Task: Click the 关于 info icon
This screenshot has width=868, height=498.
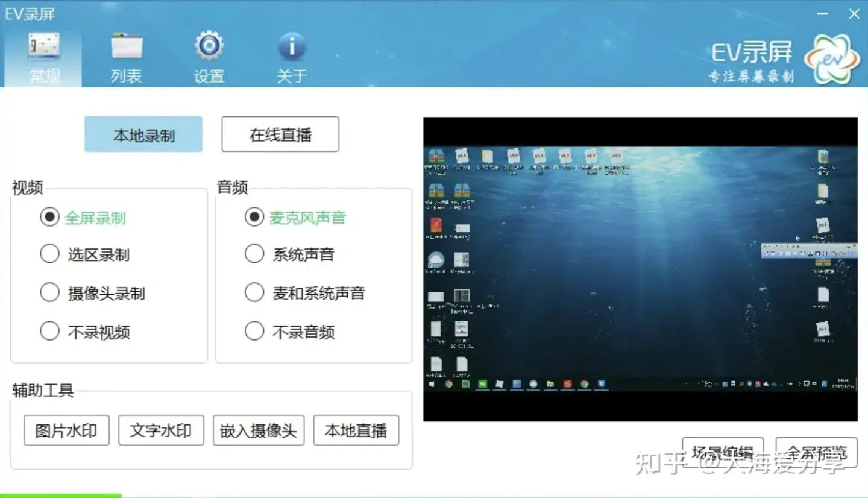Action: click(292, 45)
